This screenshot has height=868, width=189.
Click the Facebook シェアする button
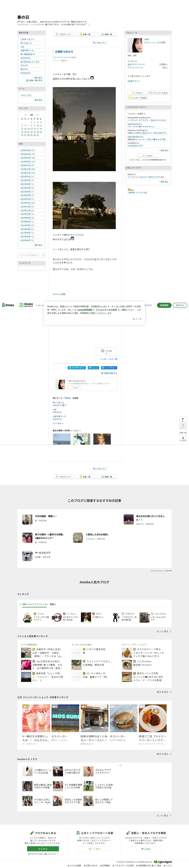pyautogui.click(x=109, y=368)
